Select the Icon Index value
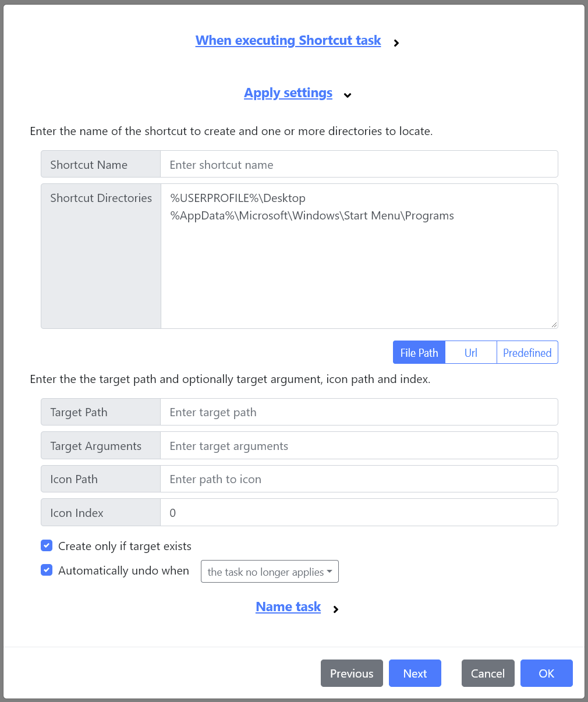The image size is (588, 702). click(359, 512)
